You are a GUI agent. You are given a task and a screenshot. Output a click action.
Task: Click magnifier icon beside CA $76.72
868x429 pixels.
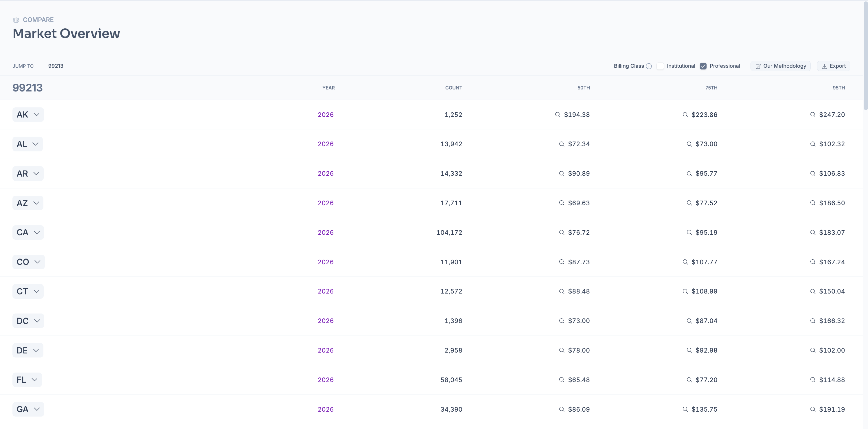coord(562,232)
